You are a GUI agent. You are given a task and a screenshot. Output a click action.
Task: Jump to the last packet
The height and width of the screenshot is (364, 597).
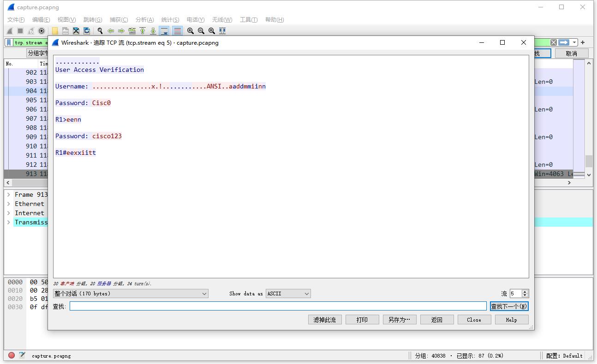pos(153,31)
